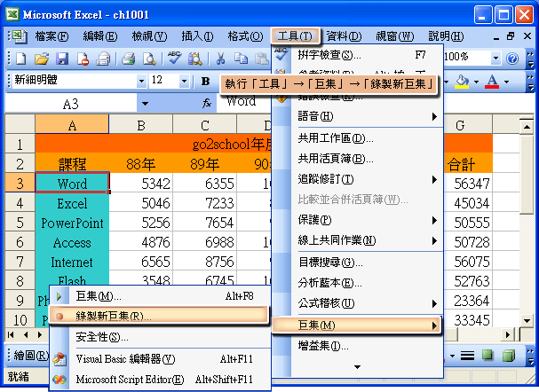Run spelling check from the toolbar ABC icon

tap(174, 58)
